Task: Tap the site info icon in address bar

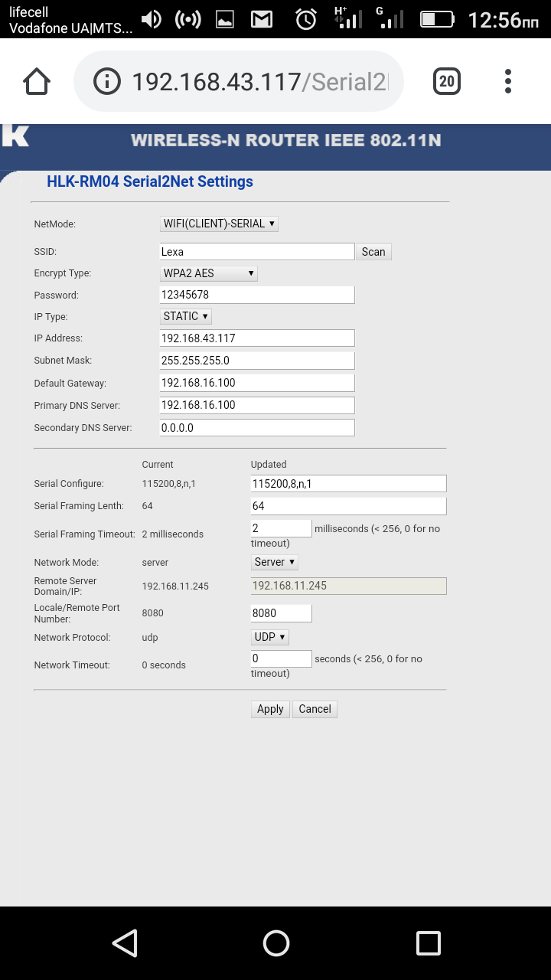Action: click(107, 81)
